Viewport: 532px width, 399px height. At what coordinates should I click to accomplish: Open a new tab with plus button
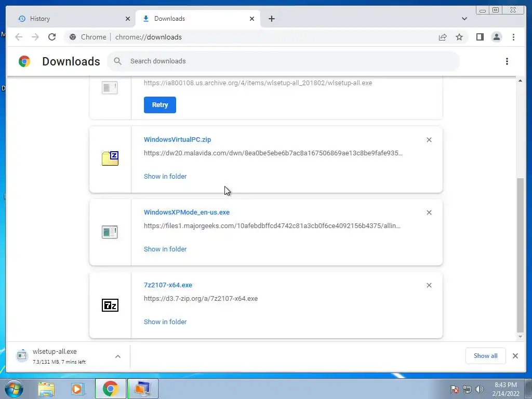pos(271,19)
